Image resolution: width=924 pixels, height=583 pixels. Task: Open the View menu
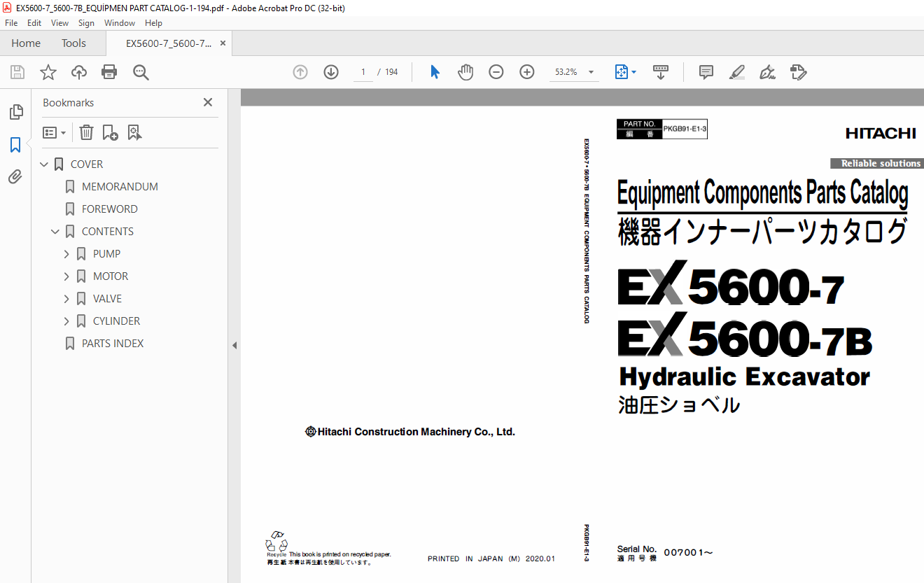tap(60, 23)
